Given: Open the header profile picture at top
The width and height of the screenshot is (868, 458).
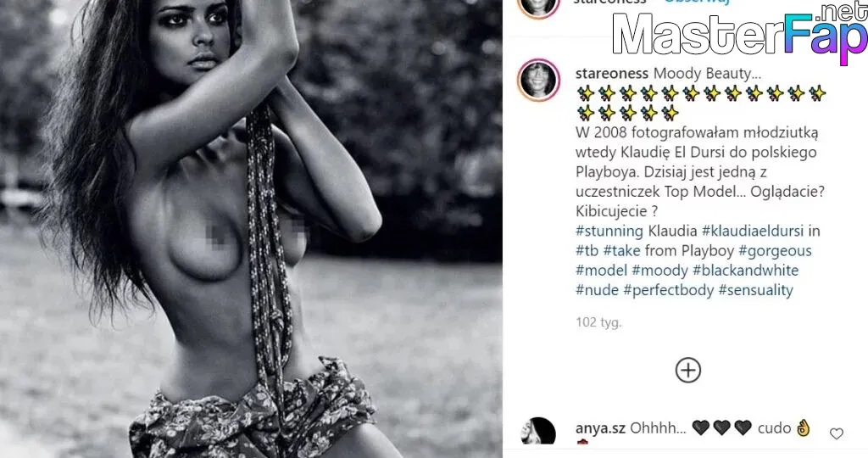Looking at the screenshot, I should 538,8.
